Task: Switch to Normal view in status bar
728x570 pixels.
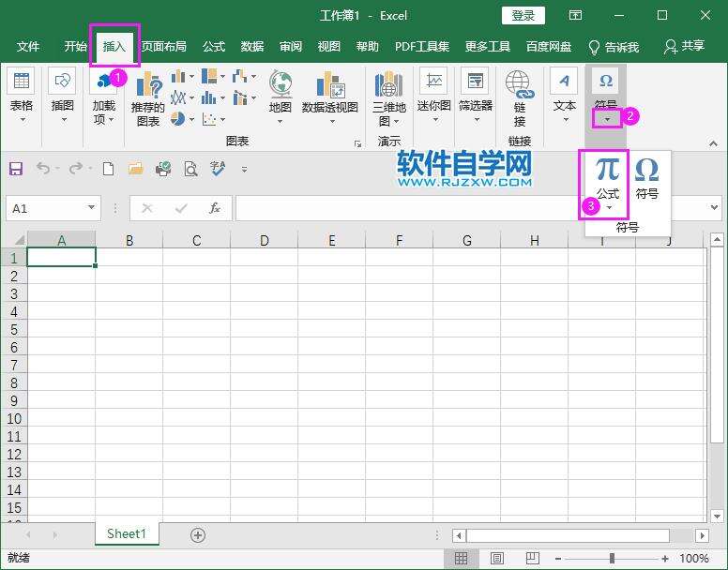Action: pyautogui.click(x=461, y=559)
